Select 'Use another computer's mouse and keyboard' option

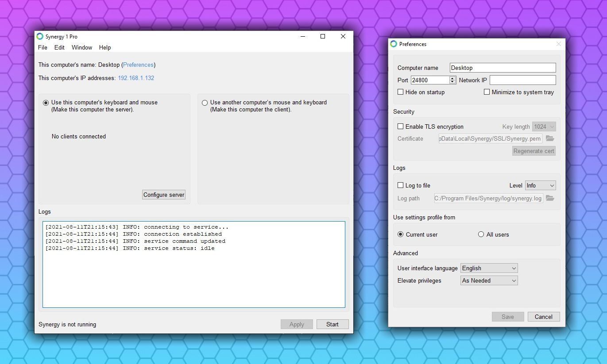[205, 103]
